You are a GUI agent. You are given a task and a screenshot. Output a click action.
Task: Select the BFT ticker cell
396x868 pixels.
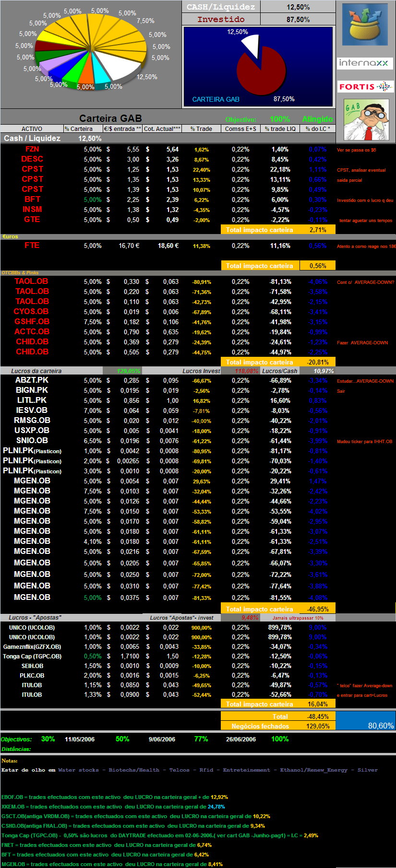(32, 199)
